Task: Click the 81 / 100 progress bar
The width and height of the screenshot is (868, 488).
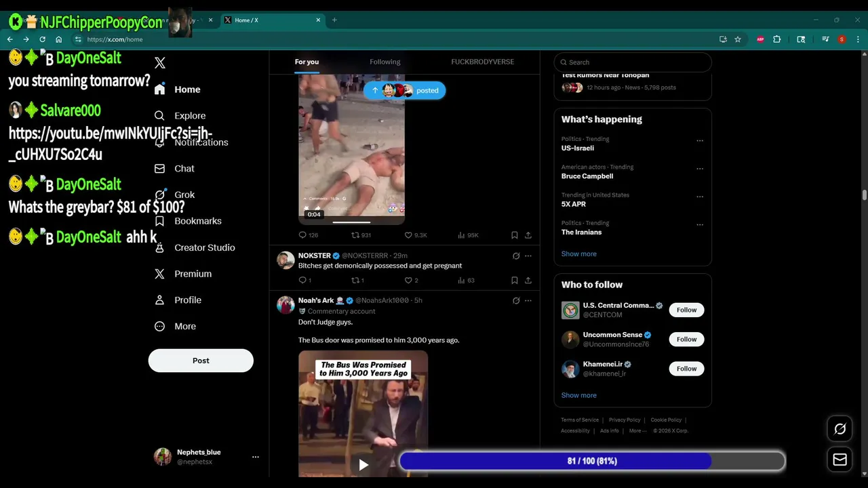Action: (592, 462)
